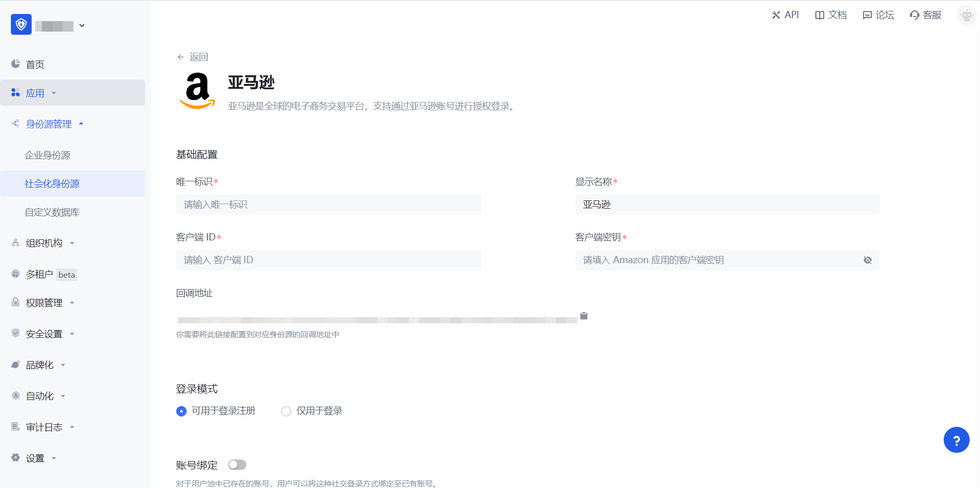Viewport: 980px width, 488px height.
Task: Open the user avatar icon in header
Action: click(967, 15)
